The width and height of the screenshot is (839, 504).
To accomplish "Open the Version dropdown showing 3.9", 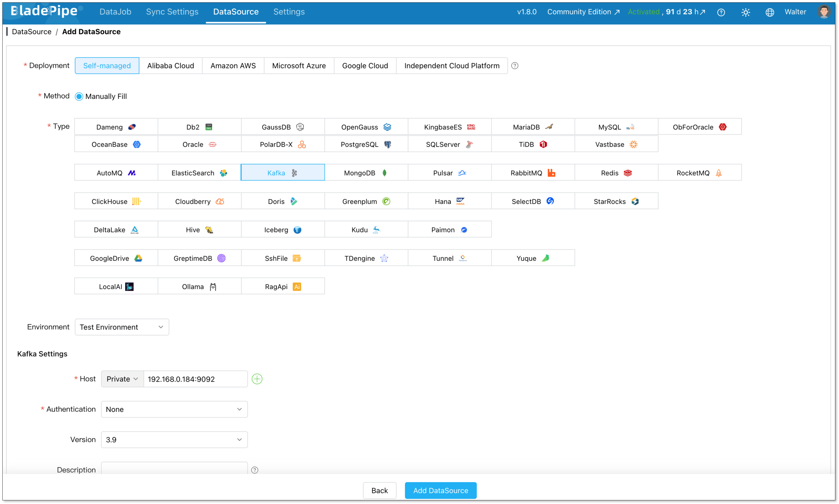I will tap(174, 439).
